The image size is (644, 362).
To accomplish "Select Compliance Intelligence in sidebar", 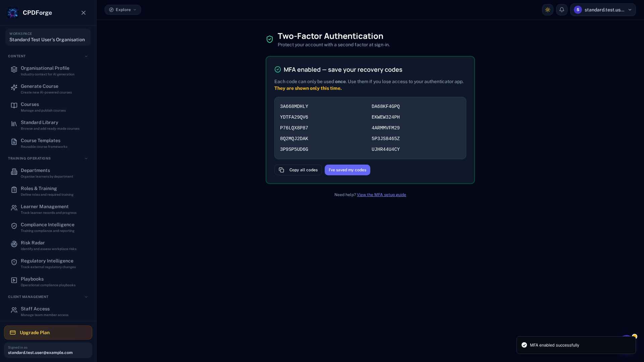I will click(48, 227).
